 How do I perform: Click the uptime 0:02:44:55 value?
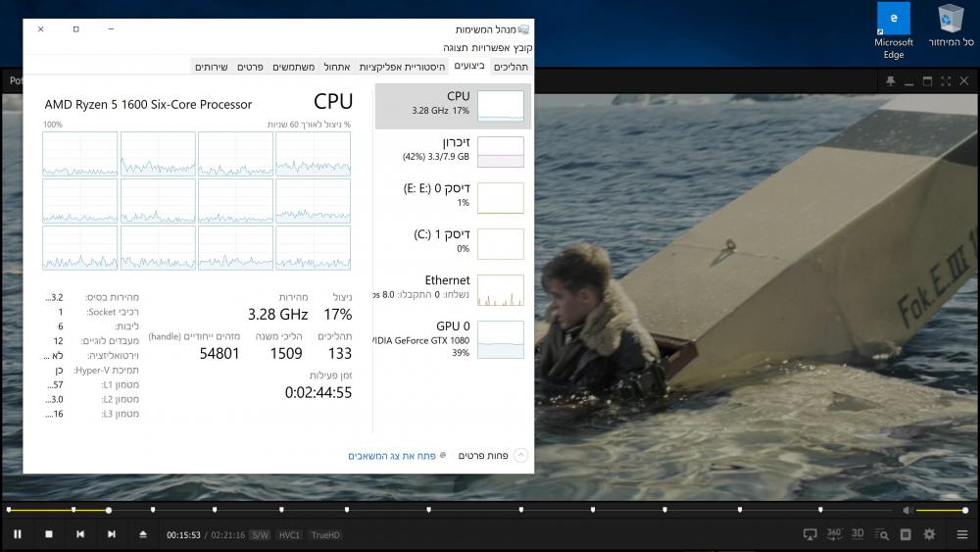pyautogui.click(x=318, y=392)
